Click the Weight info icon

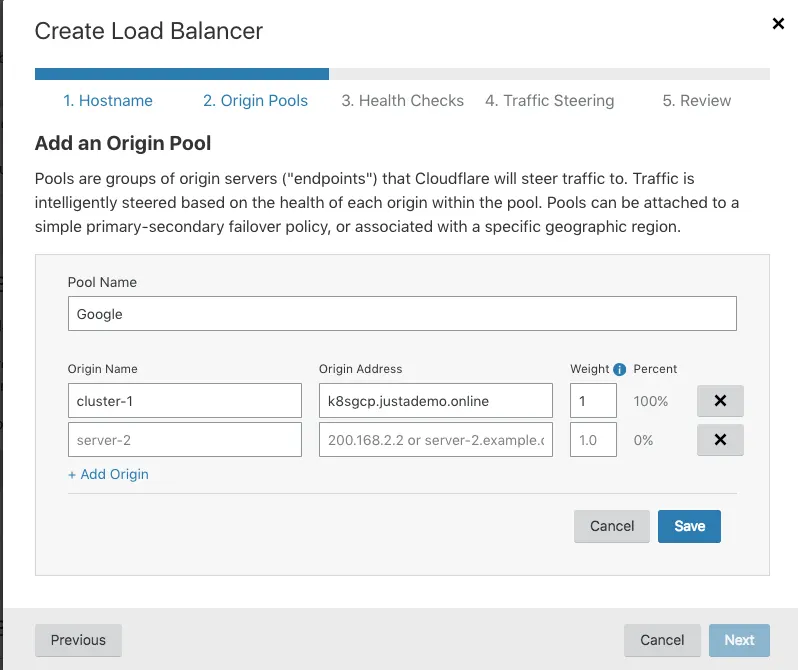(x=619, y=369)
